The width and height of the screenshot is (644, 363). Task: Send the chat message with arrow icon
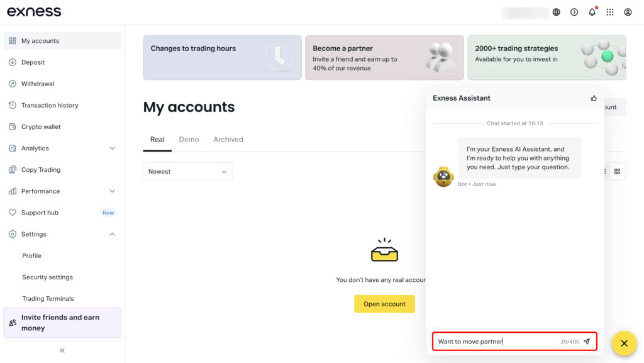click(587, 341)
